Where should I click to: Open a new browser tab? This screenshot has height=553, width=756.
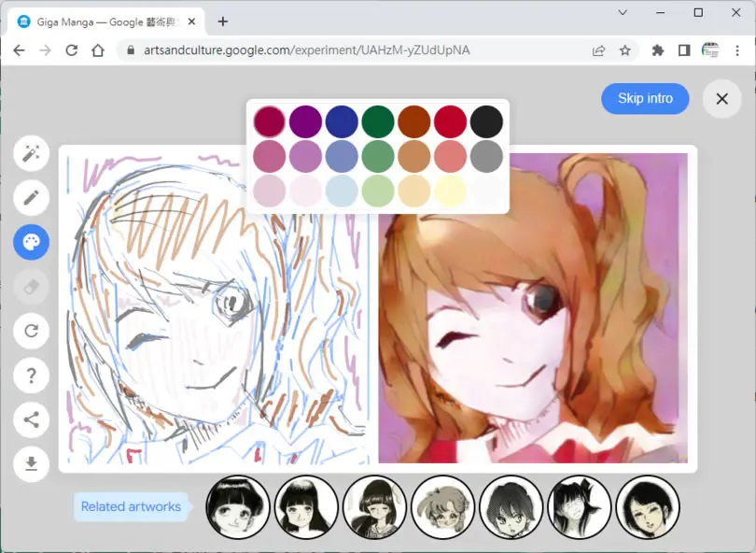pos(223,21)
